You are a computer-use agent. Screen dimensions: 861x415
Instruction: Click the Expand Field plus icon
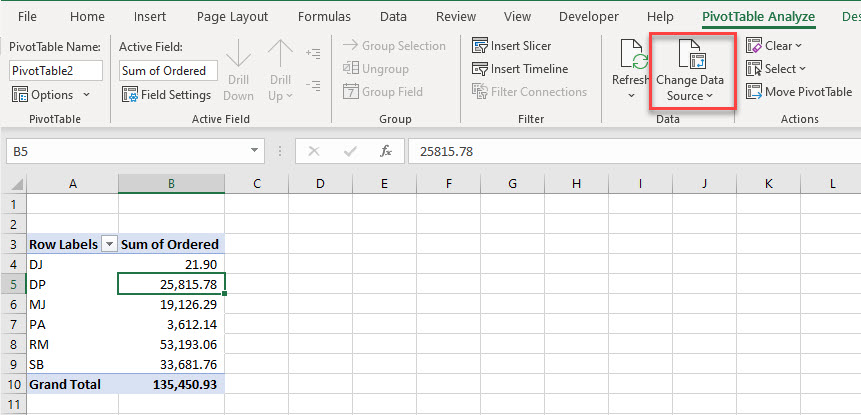coord(313,53)
